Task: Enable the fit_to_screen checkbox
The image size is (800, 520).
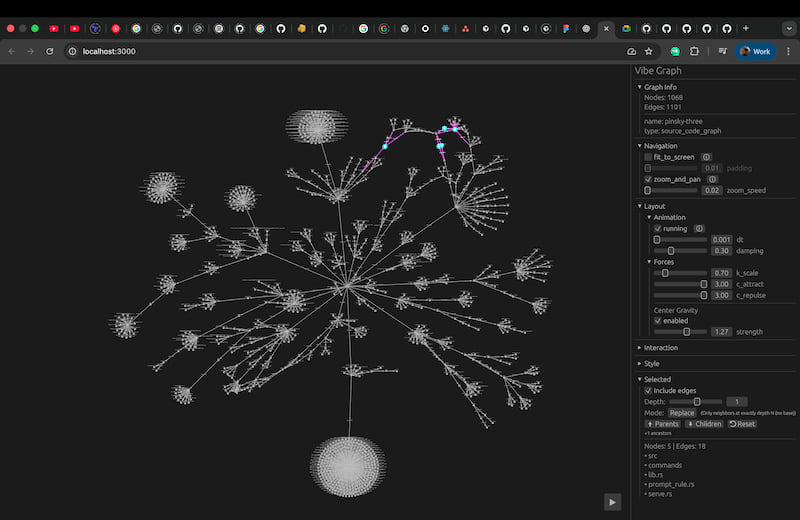Action: tap(648, 157)
